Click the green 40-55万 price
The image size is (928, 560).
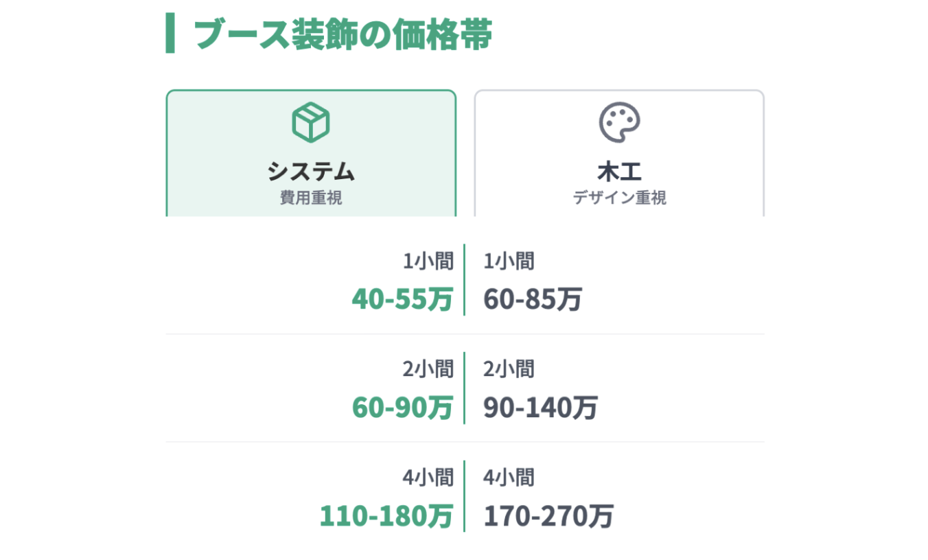click(x=402, y=299)
